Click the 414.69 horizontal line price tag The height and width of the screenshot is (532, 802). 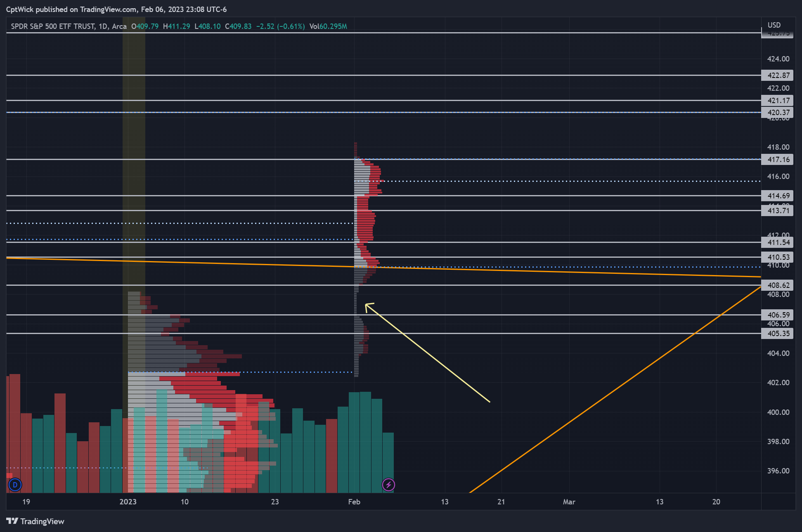[x=778, y=195]
